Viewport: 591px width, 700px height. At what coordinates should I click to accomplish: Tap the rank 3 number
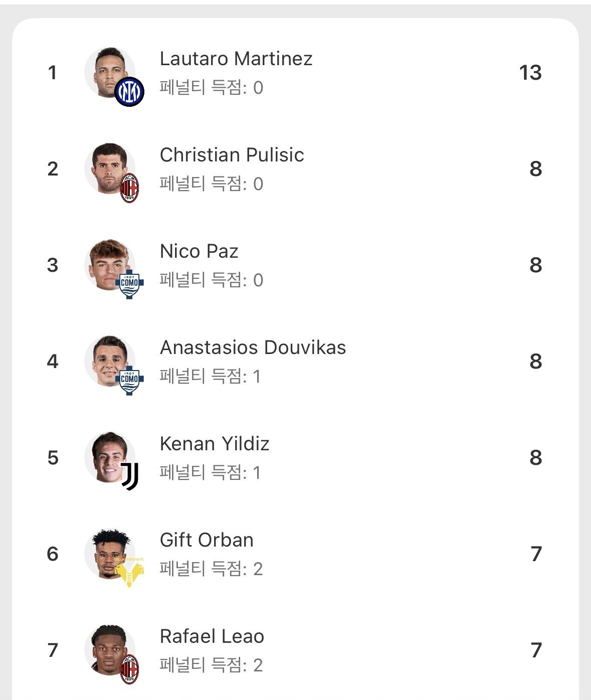pos(53,265)
